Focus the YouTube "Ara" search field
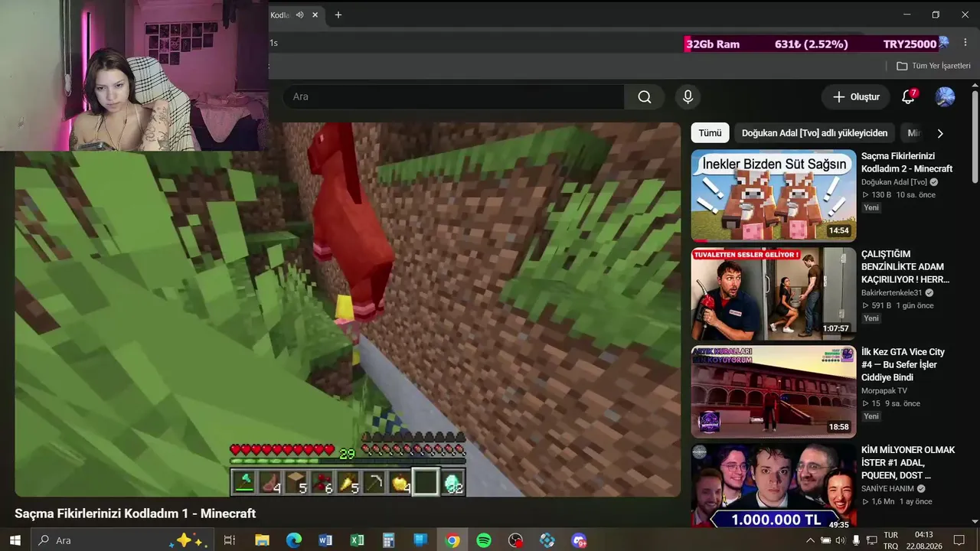Screen dimensions: 980x551 [454, 97]
